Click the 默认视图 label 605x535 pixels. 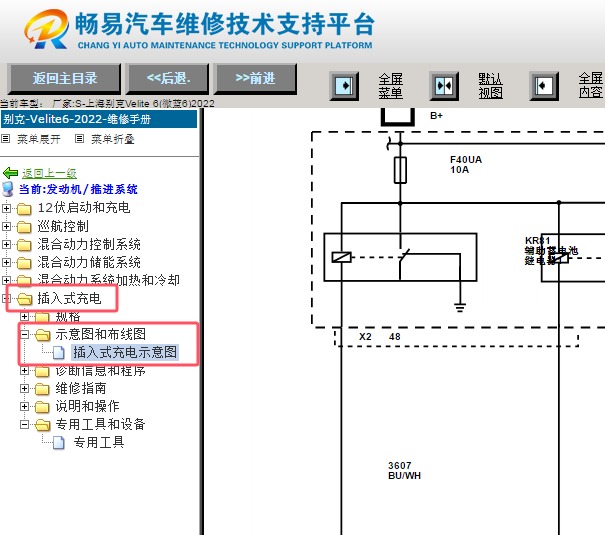coord(490,86)
